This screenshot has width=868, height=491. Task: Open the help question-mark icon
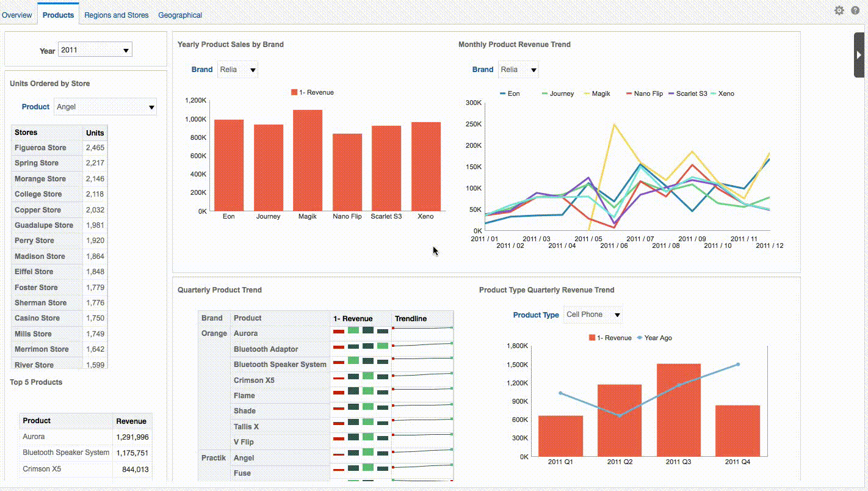[855, 10]
